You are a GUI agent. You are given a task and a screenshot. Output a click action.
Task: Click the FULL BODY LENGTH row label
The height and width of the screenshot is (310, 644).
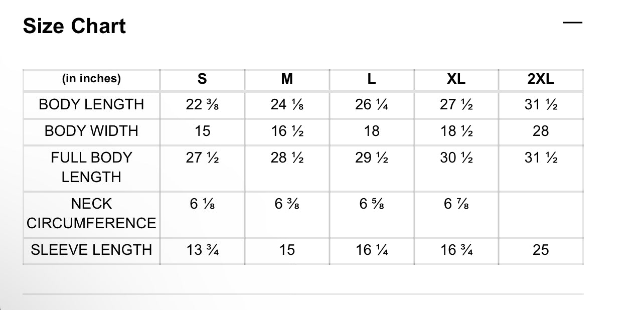coord(91,167)
